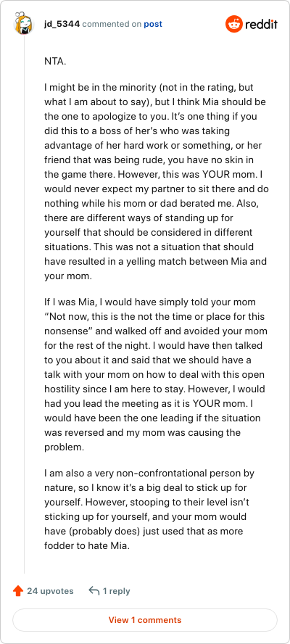
Task: Click the quoted "Not now, this is" sentence
Action: click(x=154, y=321)
